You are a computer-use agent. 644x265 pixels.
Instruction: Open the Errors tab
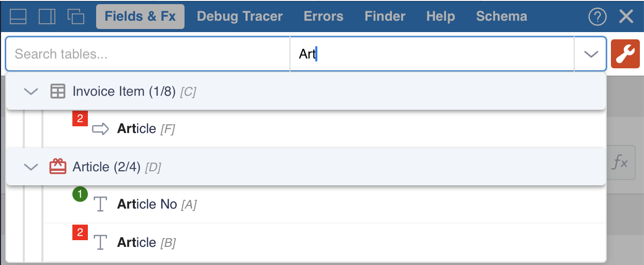[x=324, y=17]
